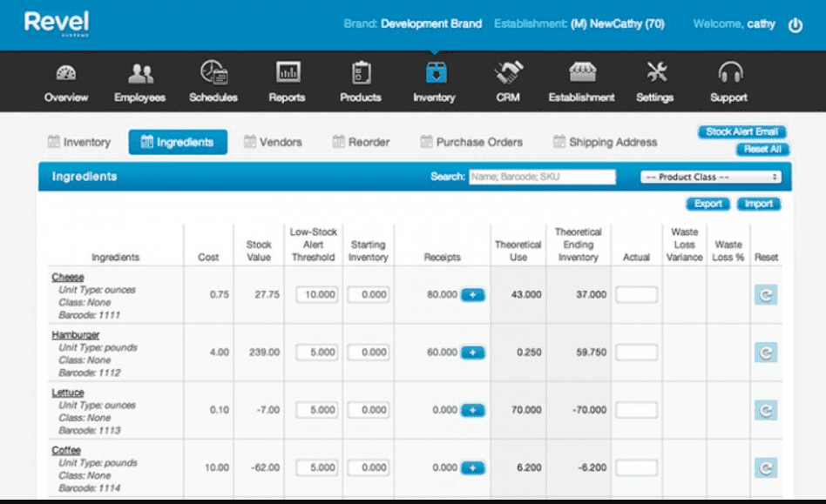Reset the Cheese row with refresh icon
The image size is (826, 504).
765,295
